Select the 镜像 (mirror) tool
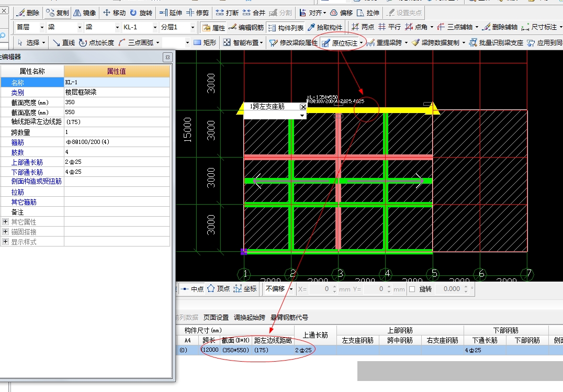563x392 pixels. (x=85, y=13)
